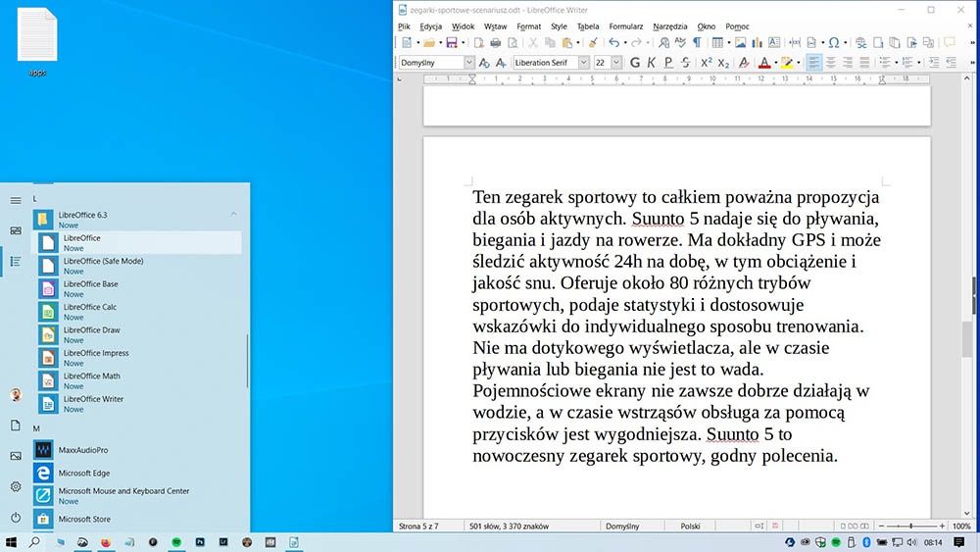Open the Format menu
The height and width of the screenshot is (552, 980).
click(529, 26)
